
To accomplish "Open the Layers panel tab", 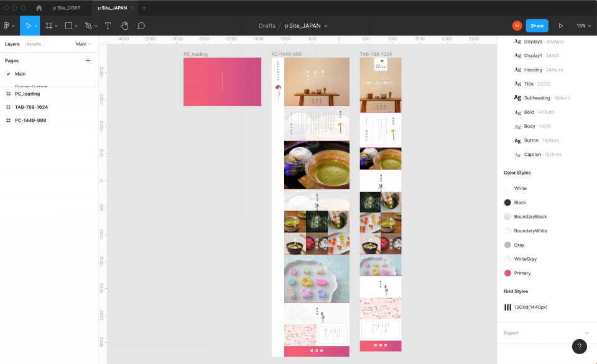I will [x=12, y=44].
